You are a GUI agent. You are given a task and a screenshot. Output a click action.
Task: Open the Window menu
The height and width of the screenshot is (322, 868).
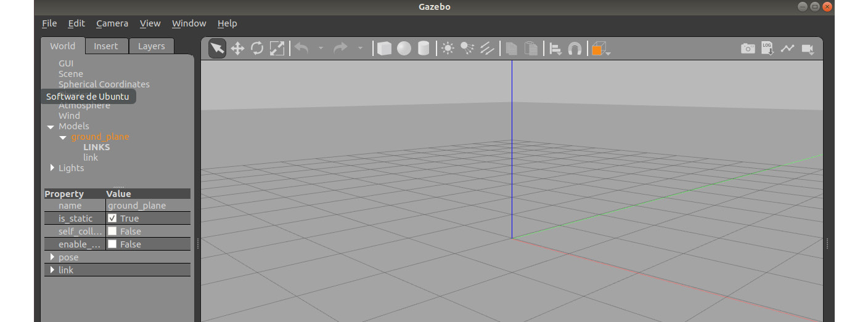click(x=189, y=23)
